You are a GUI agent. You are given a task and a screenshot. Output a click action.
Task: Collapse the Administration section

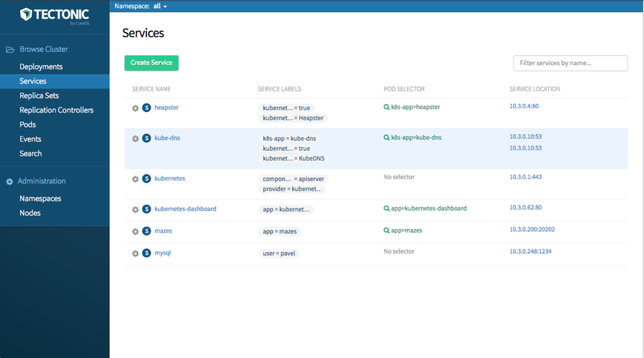tap(42, 181)
